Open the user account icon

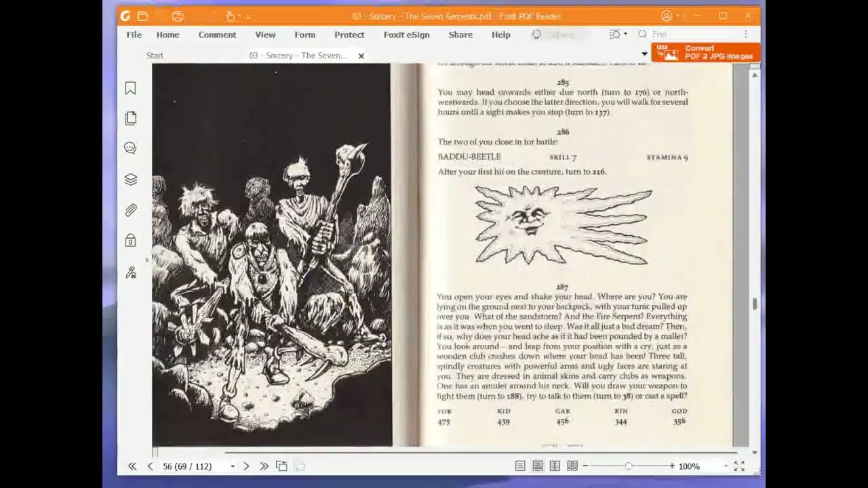click(x=667, y=16)
